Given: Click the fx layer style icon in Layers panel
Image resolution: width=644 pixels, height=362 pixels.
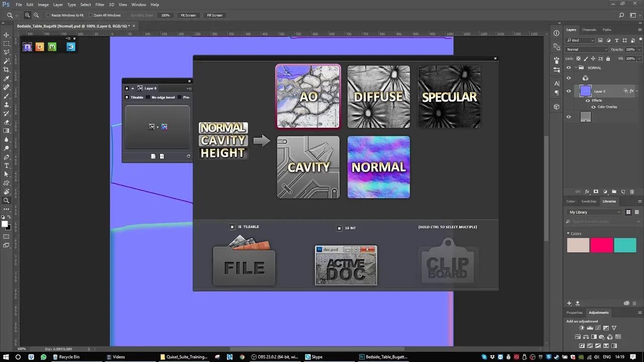Looking at the screenshot, I should pos(587,192).
